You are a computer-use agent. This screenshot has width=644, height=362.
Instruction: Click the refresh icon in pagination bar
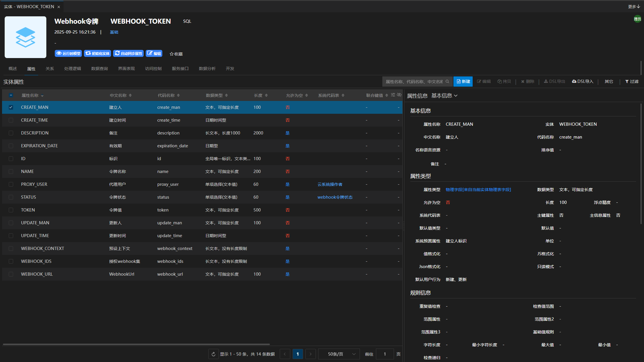click(213, 354)
